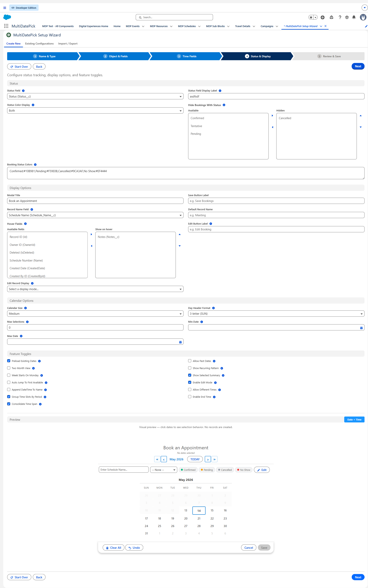Toggle Show Selected Summary checkbox

click(190, 375)
